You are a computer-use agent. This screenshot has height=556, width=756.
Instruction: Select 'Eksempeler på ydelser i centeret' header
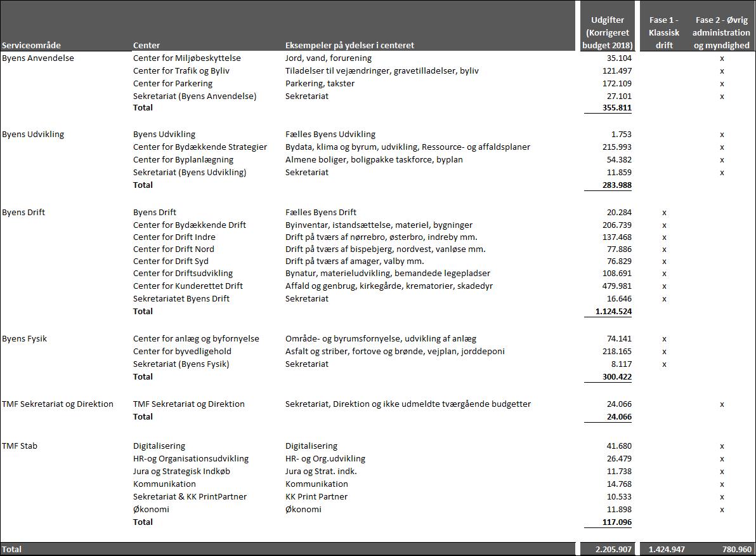point(349,45)
